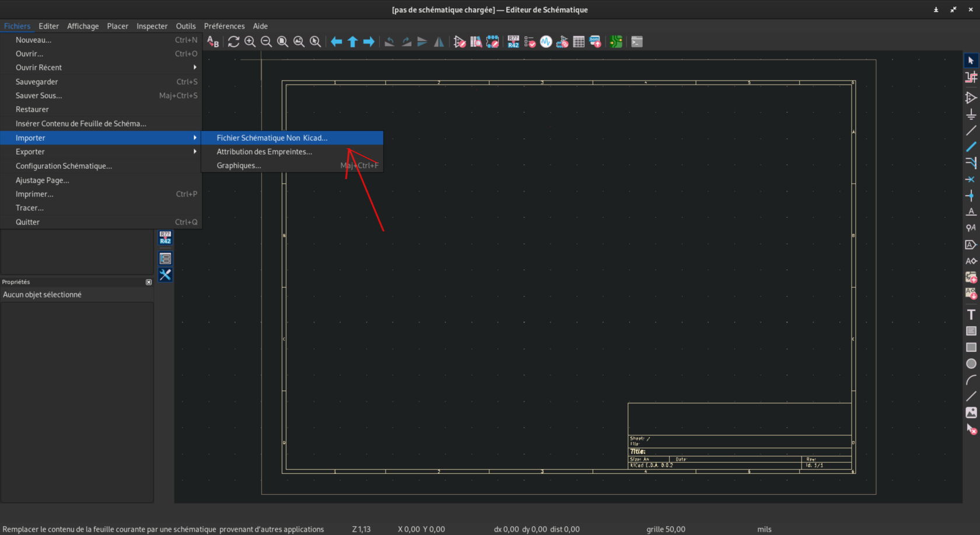The width and height of the screenshot is (980, 535).
Task: Open the symbol library browser
Action: (476, 42)
